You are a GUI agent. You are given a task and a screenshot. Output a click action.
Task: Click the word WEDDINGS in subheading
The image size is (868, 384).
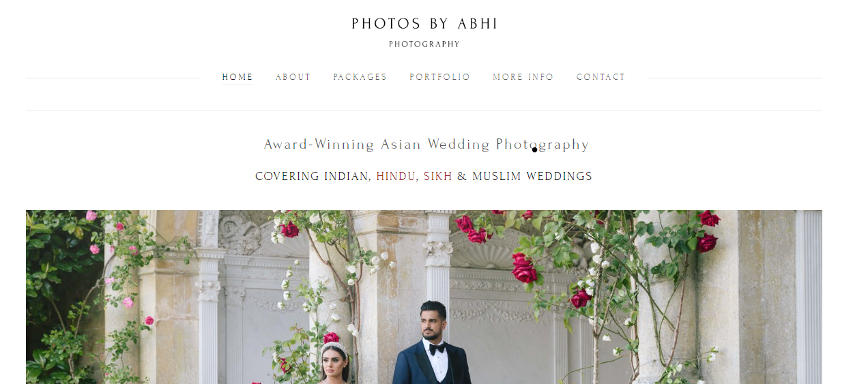[560, 177]
